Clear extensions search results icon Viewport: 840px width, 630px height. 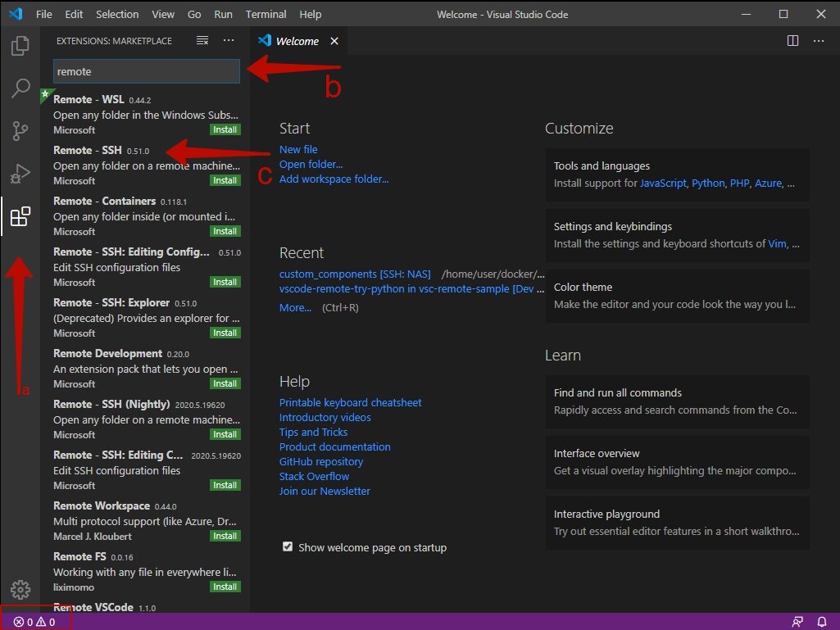[202, 41]
